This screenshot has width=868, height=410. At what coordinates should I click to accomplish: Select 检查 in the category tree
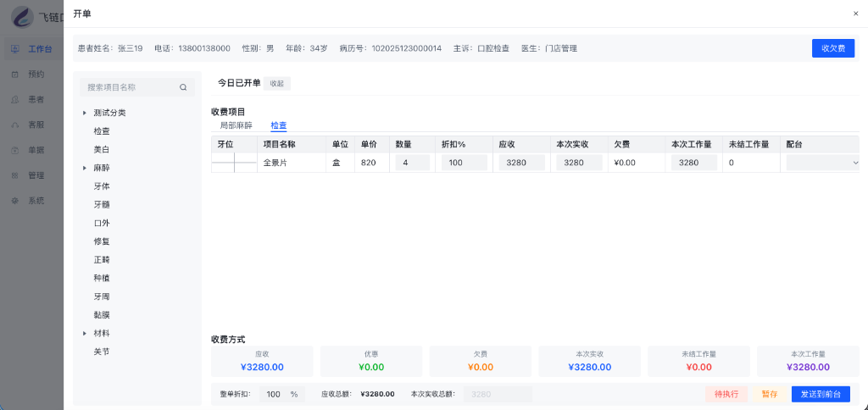click(102, 131)
